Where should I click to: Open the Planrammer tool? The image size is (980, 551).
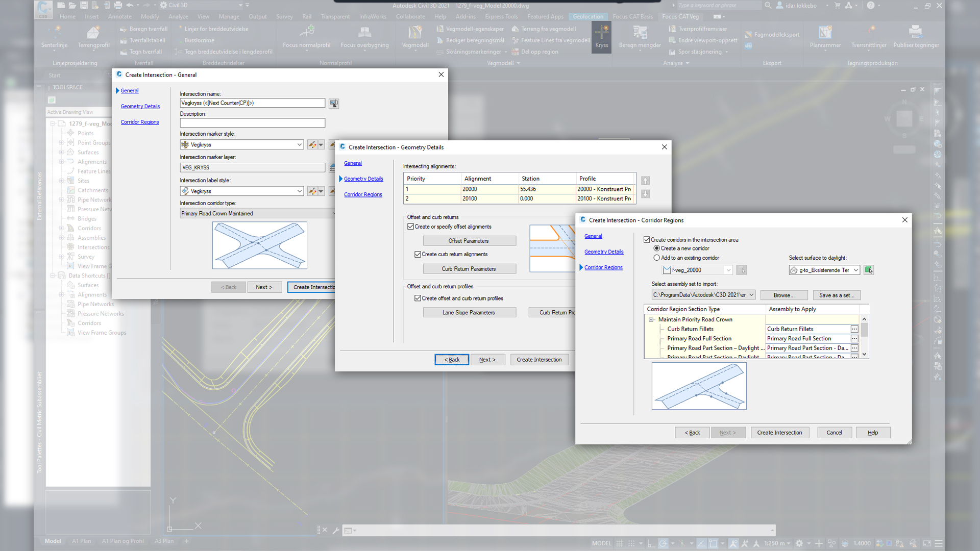point(825,37)
